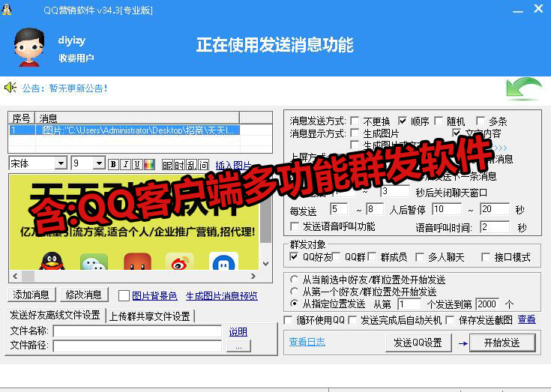
Task: Click the preview scroll down arrow
Action: [x=265, y=263]
